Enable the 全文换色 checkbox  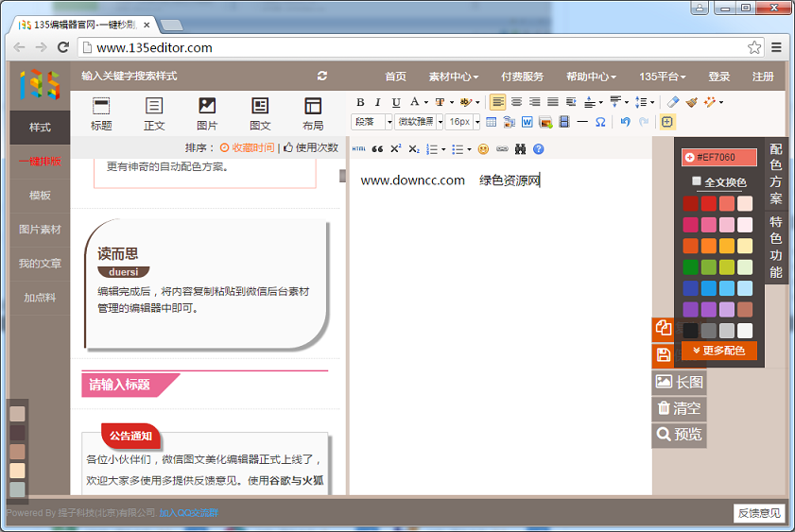pos(697,181)
